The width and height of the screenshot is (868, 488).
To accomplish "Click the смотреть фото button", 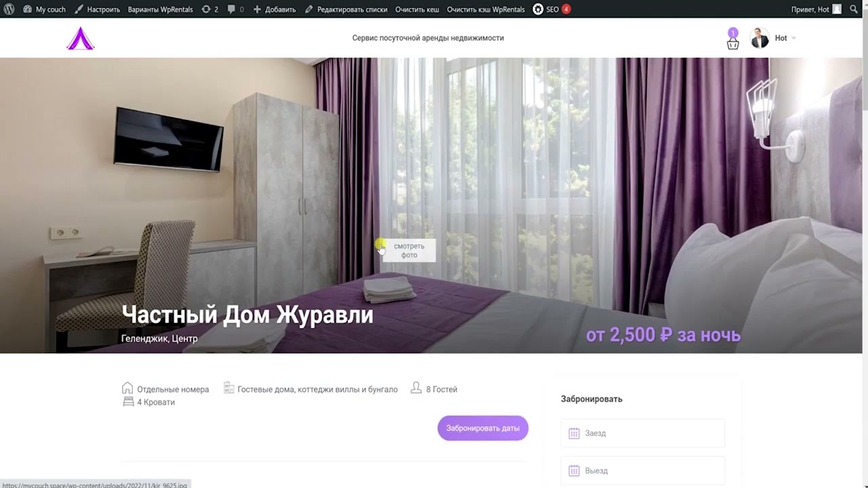I will (x=409, y=251).
